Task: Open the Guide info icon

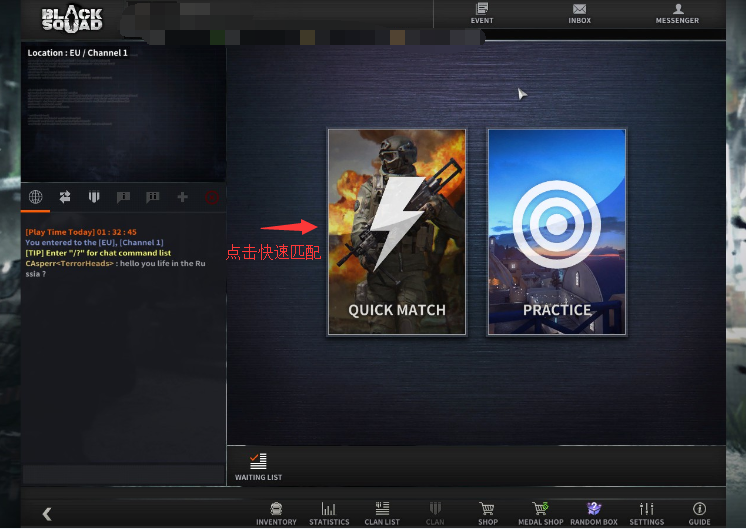Action: pyautogui.click(x=699, y=514)
